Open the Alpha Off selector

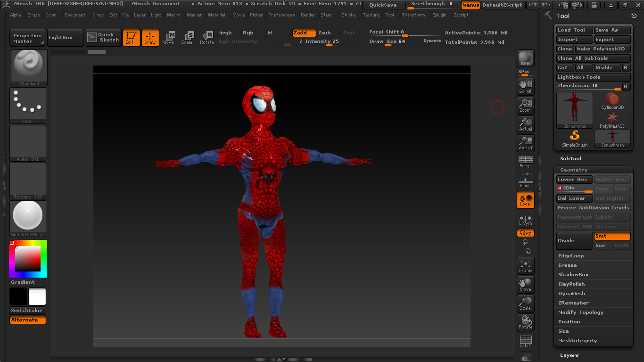tap(28, 143)
